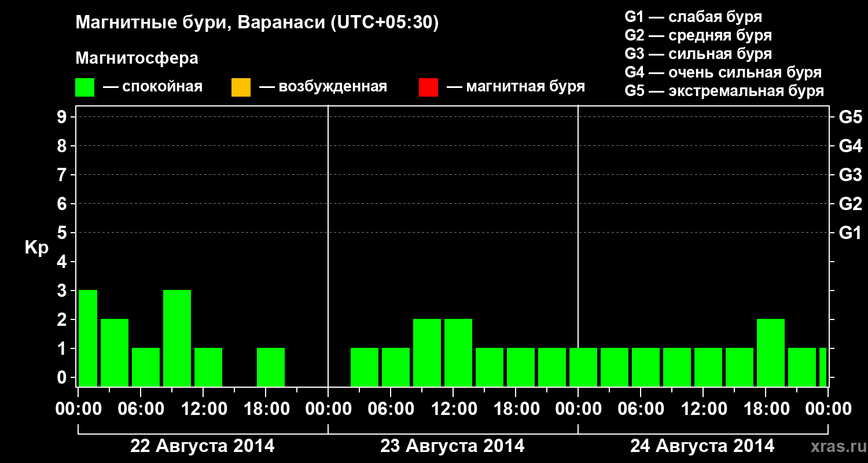Click the '18:00' time label under 23 August

(516, 409)
